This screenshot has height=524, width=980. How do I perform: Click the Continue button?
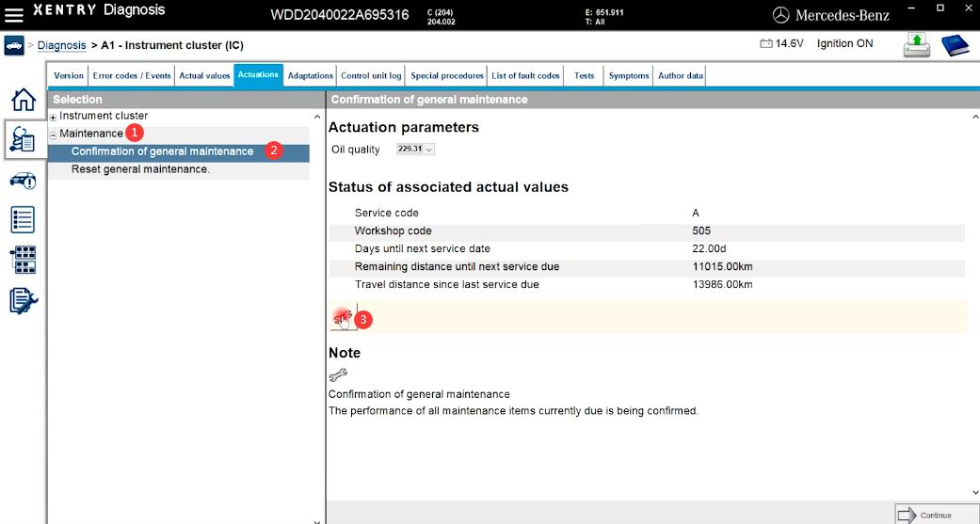click(x=937, y=515)
